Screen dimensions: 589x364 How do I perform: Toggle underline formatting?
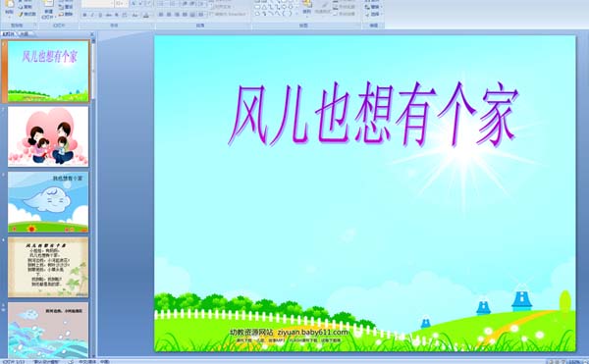point(100,15)
